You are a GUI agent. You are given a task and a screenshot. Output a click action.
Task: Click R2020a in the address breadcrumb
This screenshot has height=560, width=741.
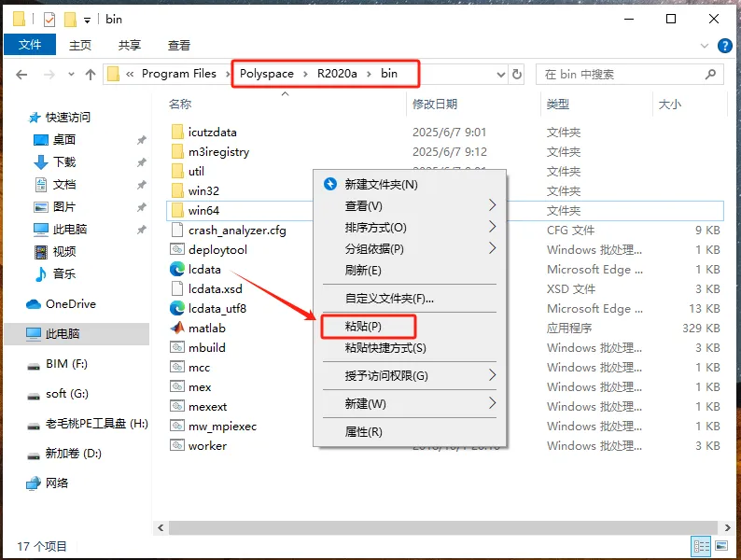337,74
